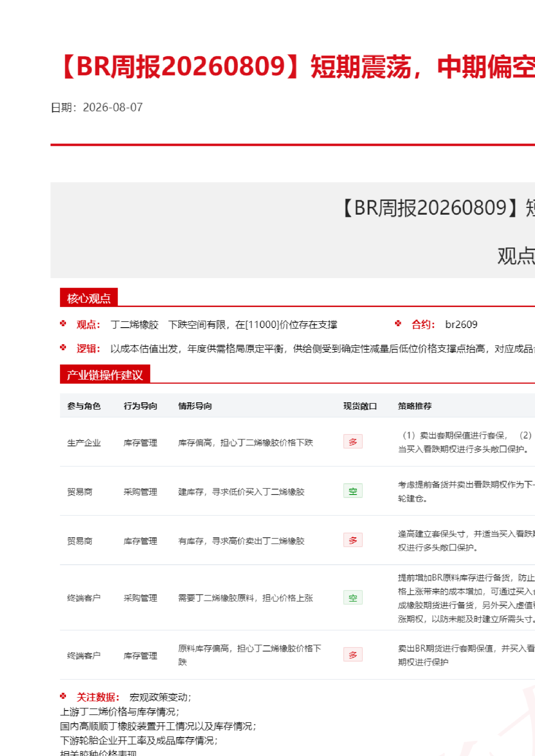Click the 情形导向 column header
Image resolution: width=535 pixels, height=756 pixels.
(x=195, y=406)
